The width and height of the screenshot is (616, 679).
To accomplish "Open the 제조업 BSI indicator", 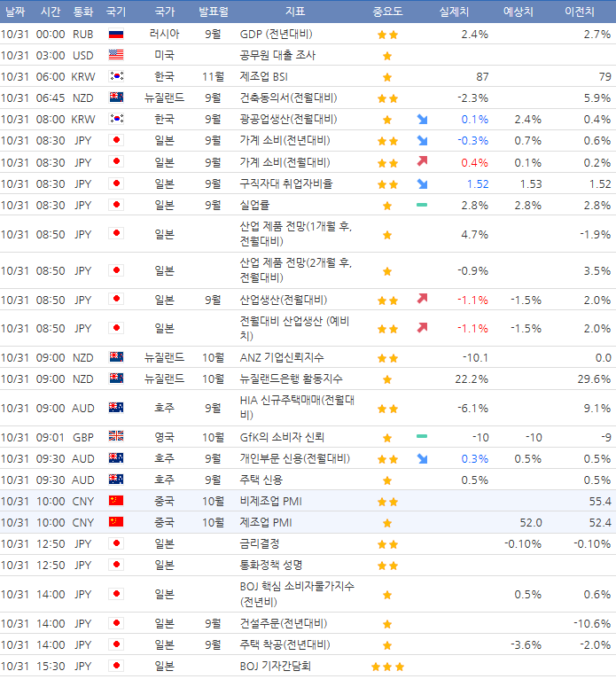I will pyautogui.click(x=263, y=76).
